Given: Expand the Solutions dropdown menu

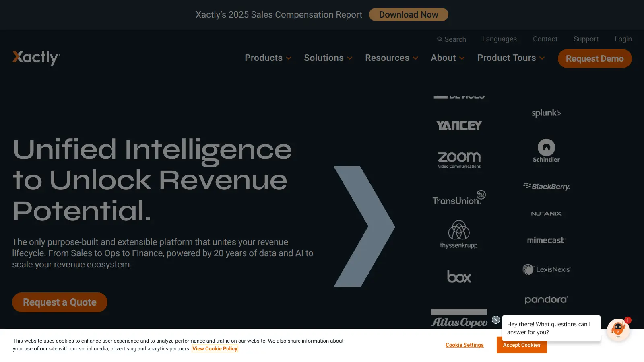Looking at the screenshot, I should point(328,58).
